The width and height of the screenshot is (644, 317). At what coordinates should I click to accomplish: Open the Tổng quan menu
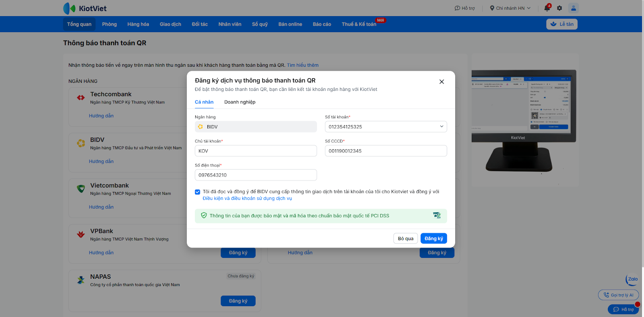click(x=79, y=24)
